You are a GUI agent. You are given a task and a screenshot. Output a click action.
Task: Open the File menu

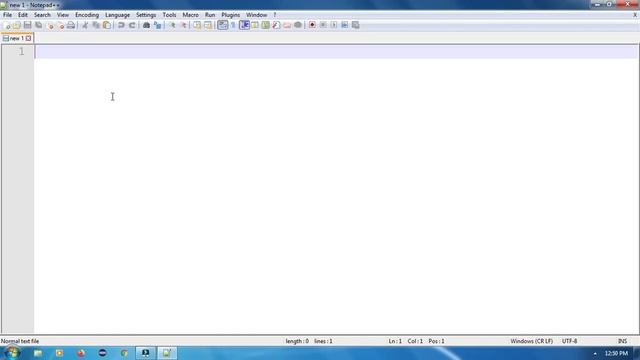tap(7, 15)
